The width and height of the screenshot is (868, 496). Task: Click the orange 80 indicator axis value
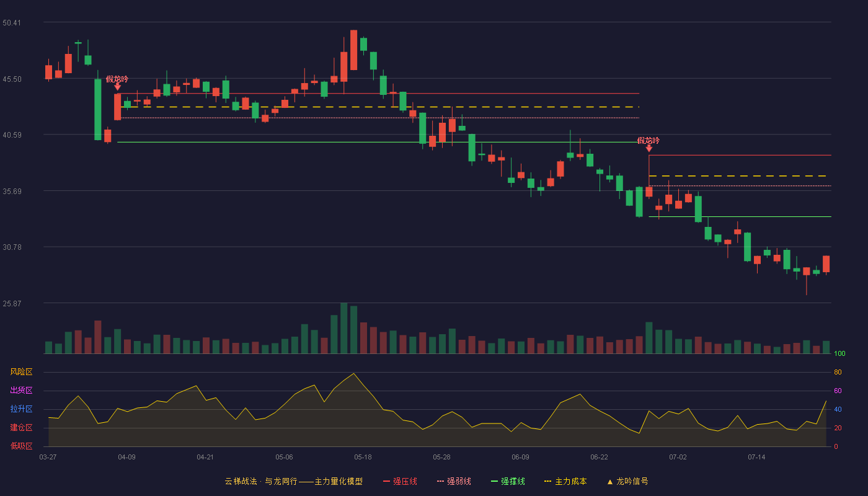click(x=838, y=373)
